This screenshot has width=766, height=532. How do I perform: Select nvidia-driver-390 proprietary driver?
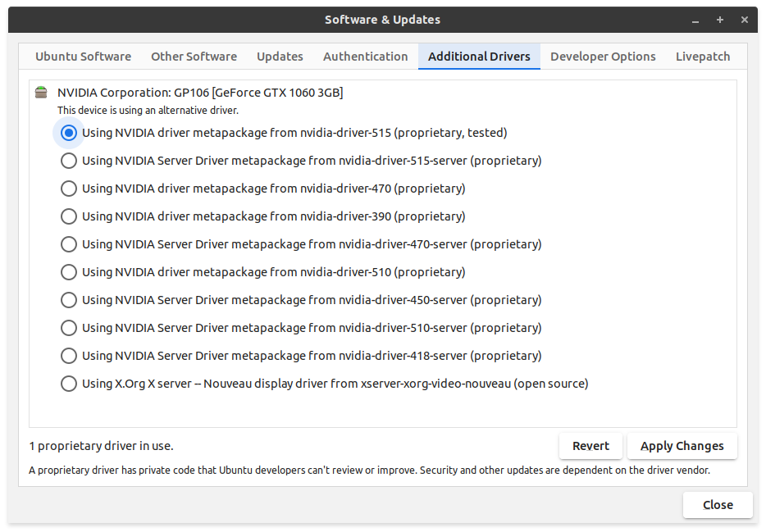coord(68,216)
